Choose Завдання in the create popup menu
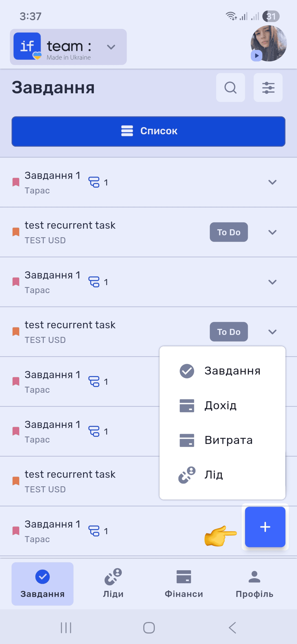Image resolution: width=297 pixels, height=644 pixels. 222,371
